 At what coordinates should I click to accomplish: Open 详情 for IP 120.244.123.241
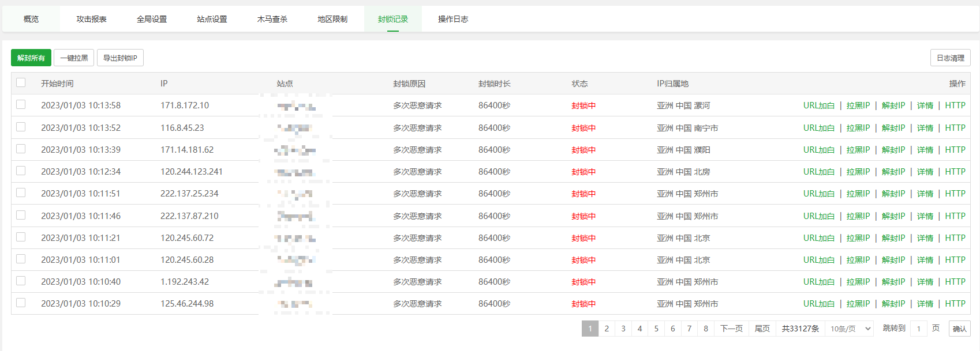(x=925, y=172)
